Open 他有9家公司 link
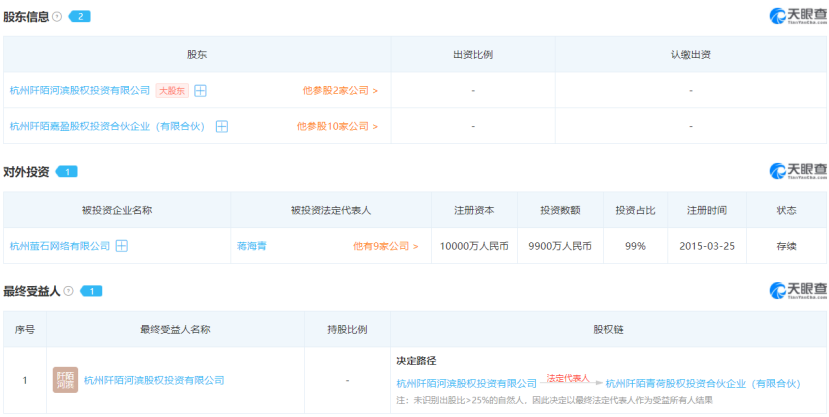The image size is (829, 417). pyautogui.click(x=386, y=246)
